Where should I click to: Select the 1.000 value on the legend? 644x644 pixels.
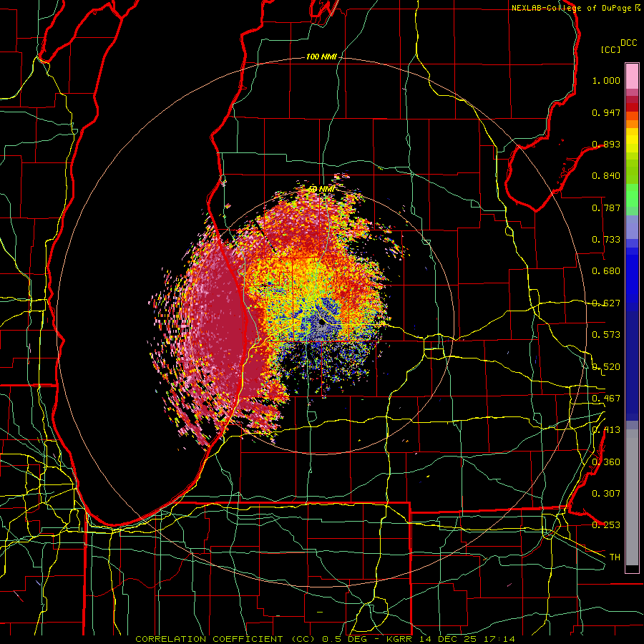[x=606, y=80]
